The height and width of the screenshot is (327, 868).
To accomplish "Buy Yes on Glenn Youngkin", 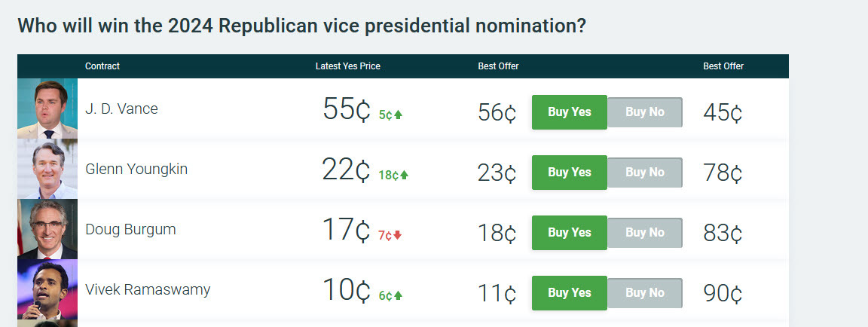I will pos(569,173).
